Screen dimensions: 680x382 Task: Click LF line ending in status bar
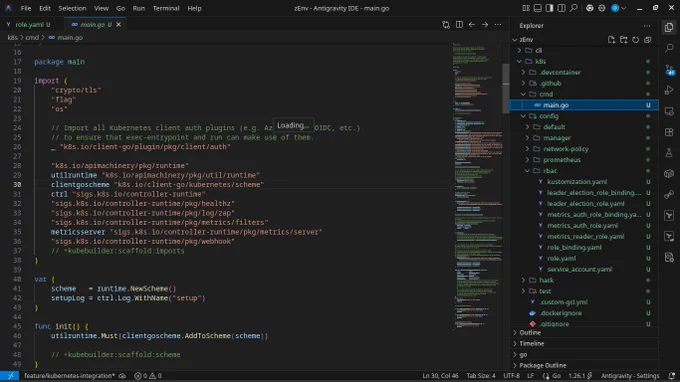coord(530,376)
